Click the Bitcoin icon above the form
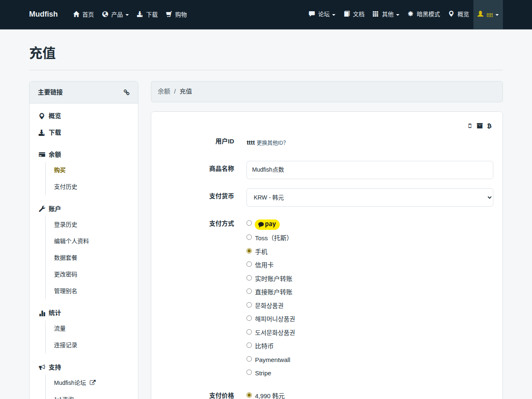 point(489,126)
